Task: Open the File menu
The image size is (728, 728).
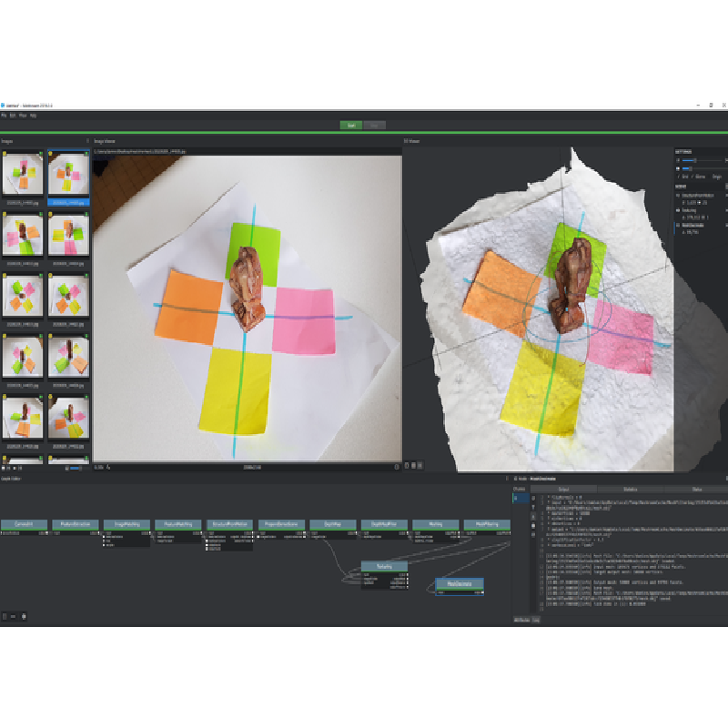Action: (4, 116)
